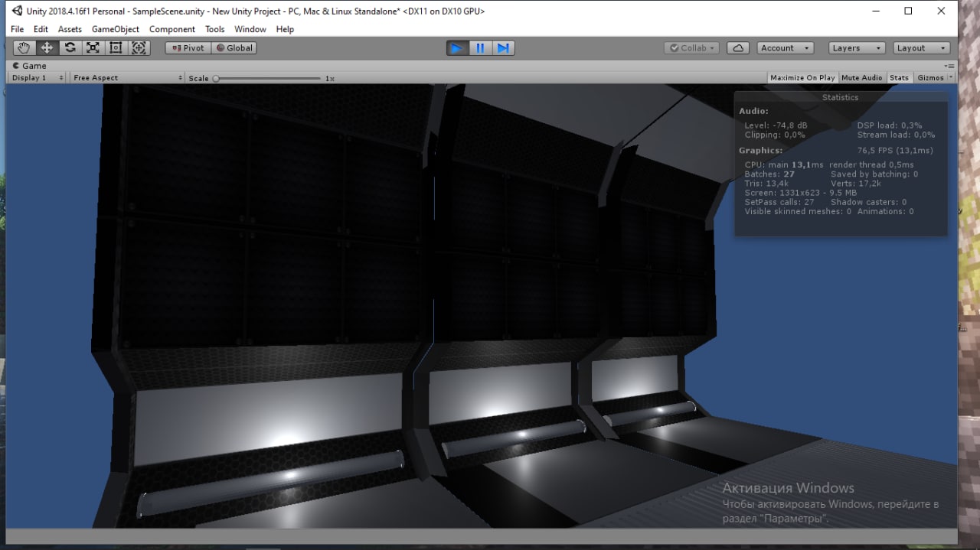Viewport: 980px width, 550px height.
Task: Minimize the Unity window
Action: coord(874,11)
